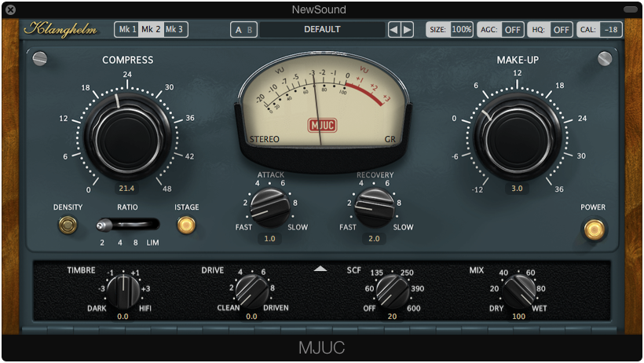644x363 pixels.
Task: Open the DEFAULT preset menu
Action: (x=322, y=30)
